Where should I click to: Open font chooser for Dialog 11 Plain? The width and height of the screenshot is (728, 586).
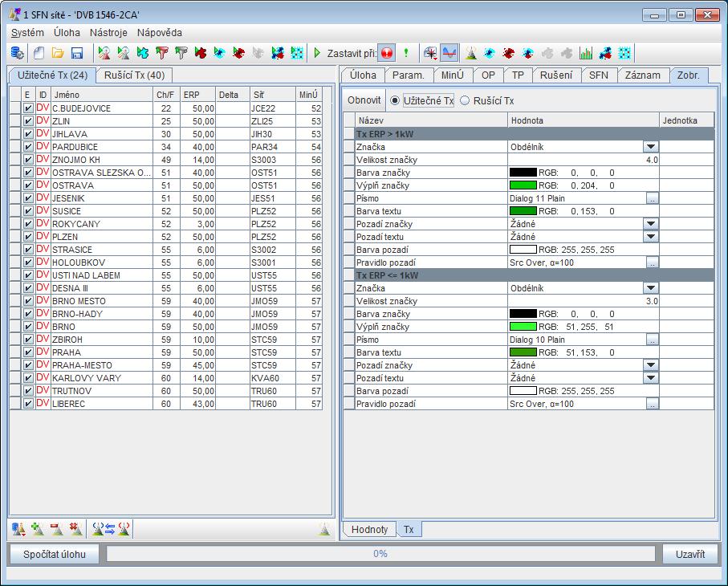click(x=653, y=198)
